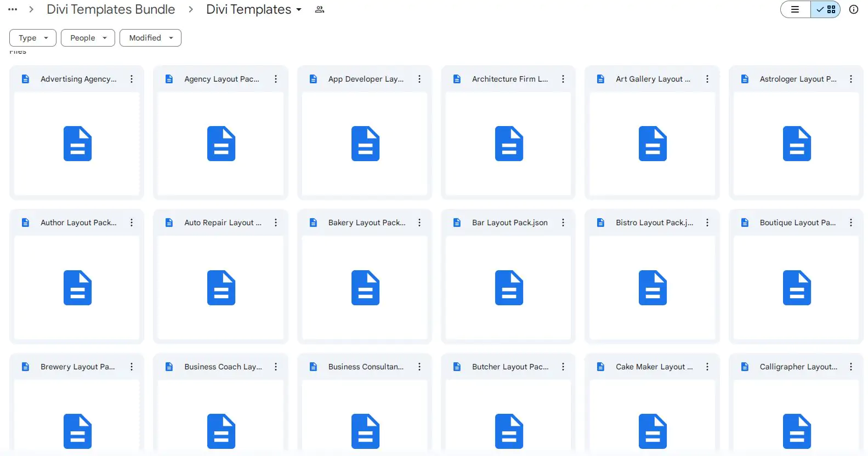
Task: Open the Art Gallery Layout file thumbnail
Action: tap(653, 144)
